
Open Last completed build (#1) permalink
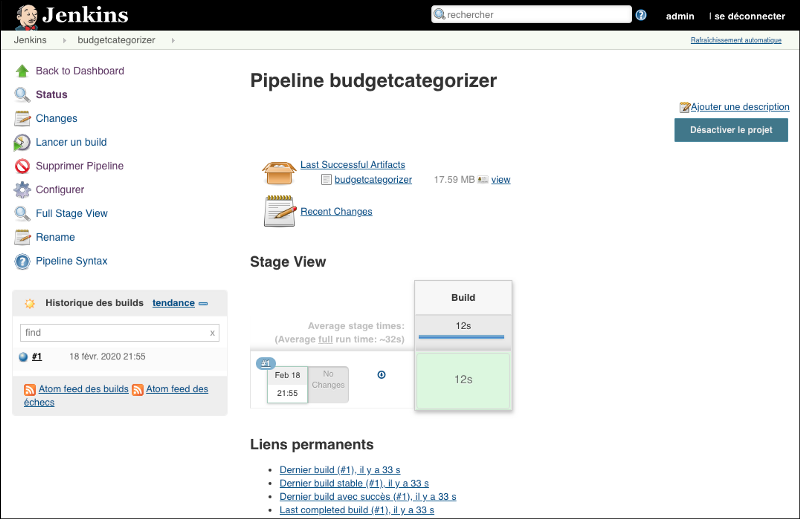point(357,510)
